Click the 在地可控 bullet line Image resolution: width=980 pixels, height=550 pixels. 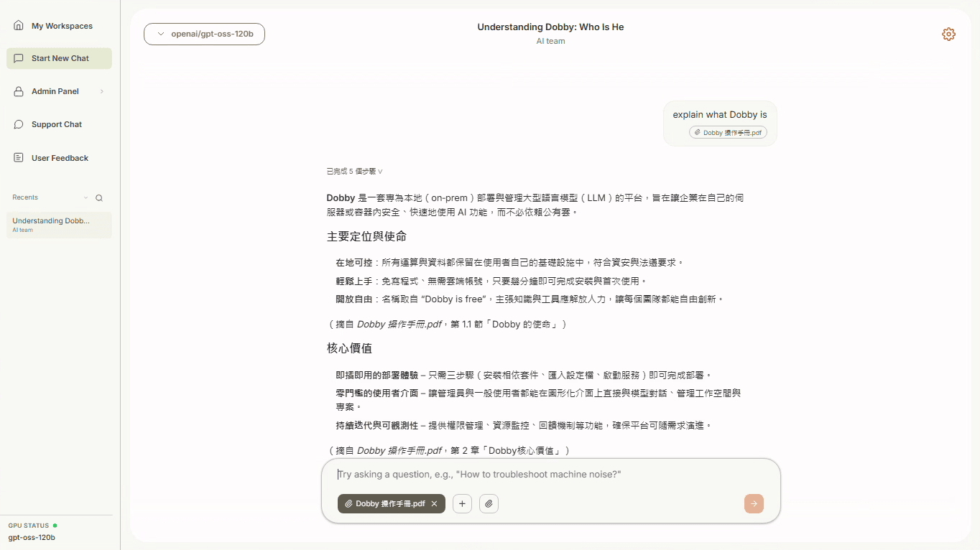(x=510, y=263)
